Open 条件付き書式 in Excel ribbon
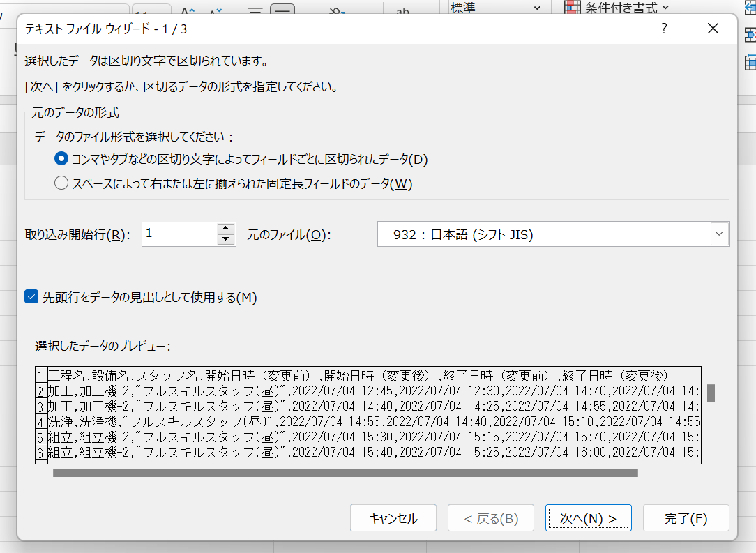This screenshot has width=756, height=553. pos(618,7)
